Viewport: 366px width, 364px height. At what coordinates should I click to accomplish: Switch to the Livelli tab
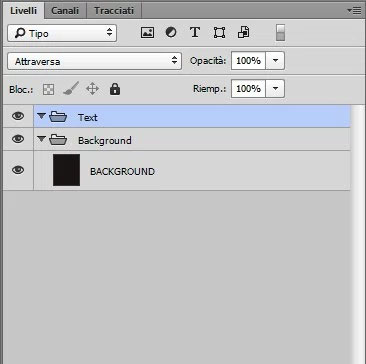[23, 11]
